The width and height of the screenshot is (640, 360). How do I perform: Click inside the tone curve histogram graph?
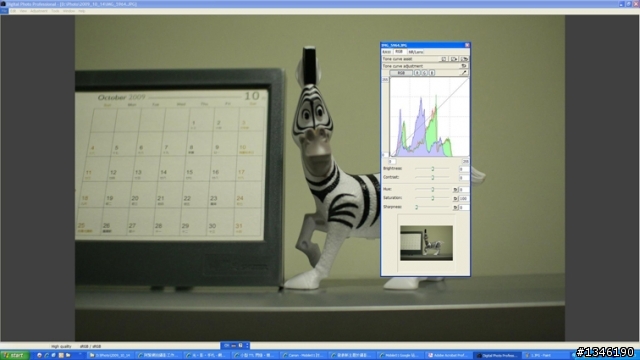tap(429, 117)
